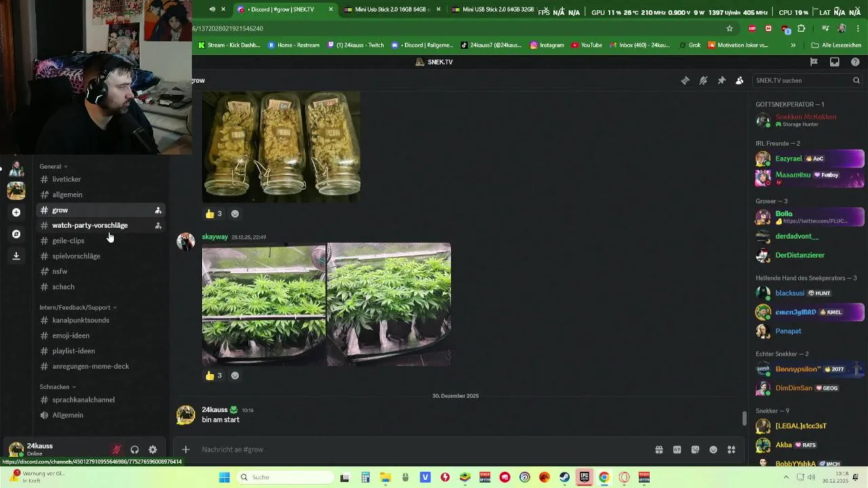This screenshot has height=488, width=868.
Task: Open the Threads icon in channel header
Action: click(685, 80)
